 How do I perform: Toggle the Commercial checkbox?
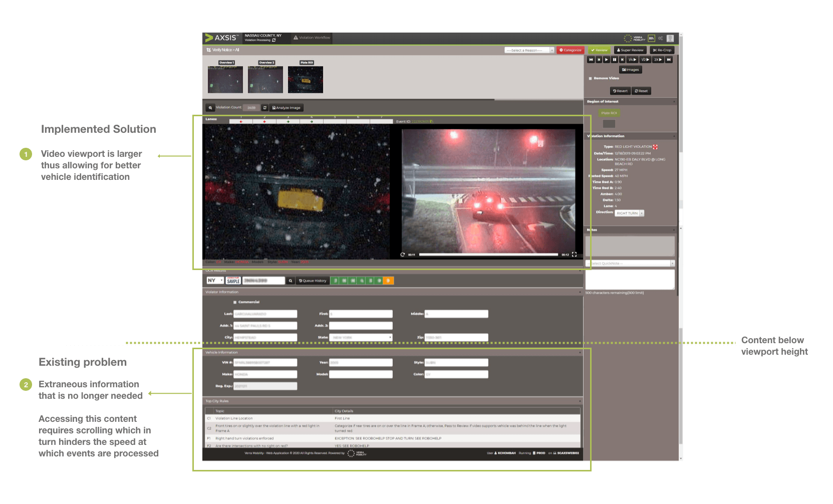[235, 302]
